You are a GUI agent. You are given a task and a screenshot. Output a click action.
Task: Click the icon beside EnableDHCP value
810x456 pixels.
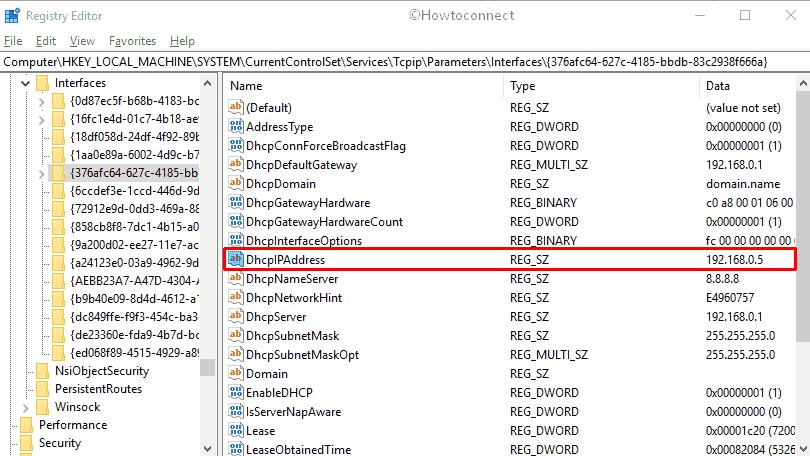[x=236, y=393]
